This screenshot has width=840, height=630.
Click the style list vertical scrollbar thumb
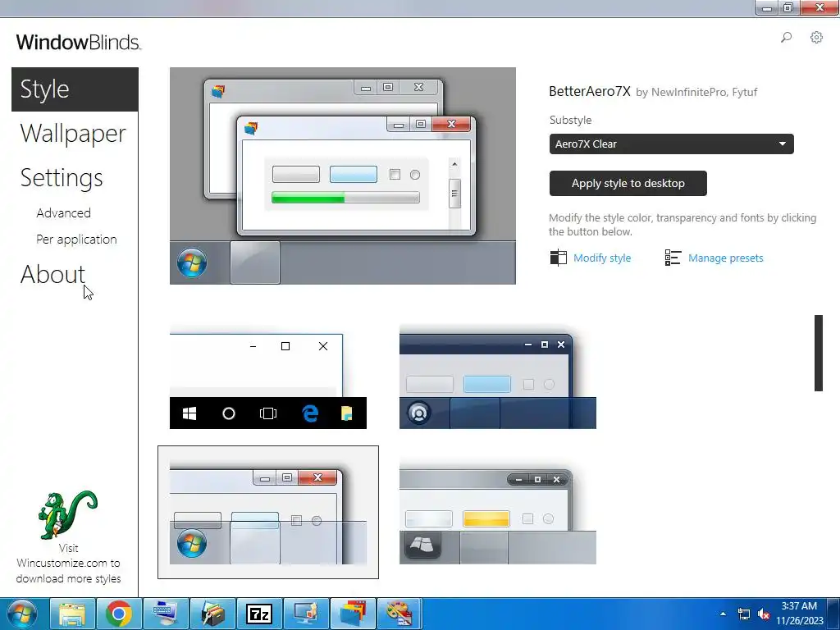click(x=819, y=353)
